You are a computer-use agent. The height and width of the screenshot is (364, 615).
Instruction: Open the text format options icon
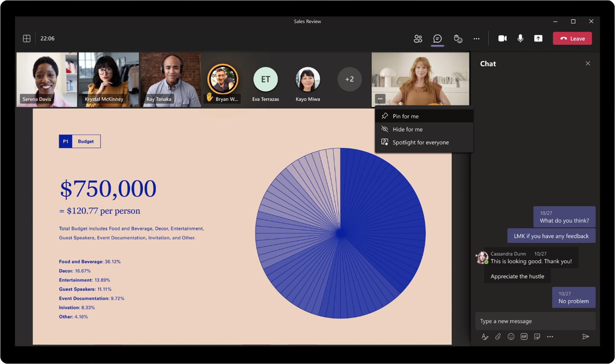485,336
